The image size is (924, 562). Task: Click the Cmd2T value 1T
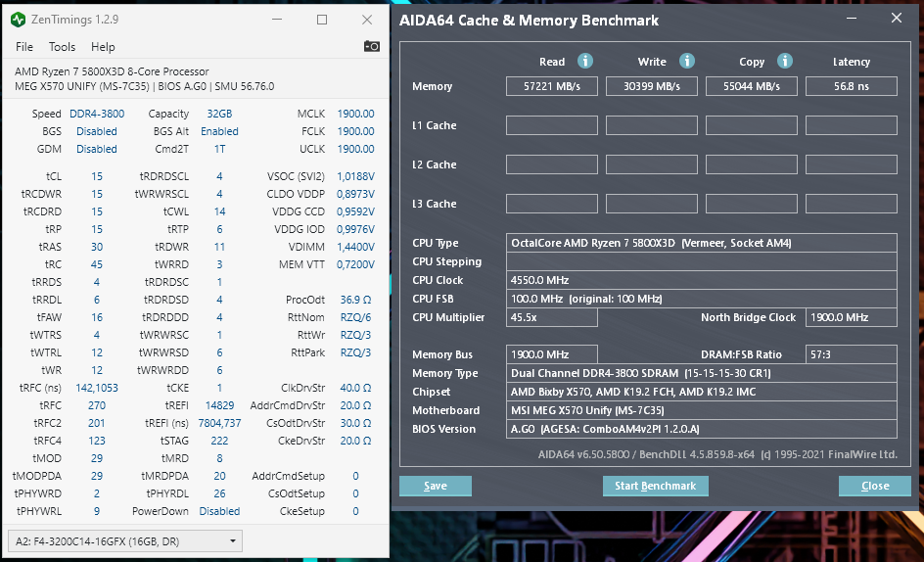click(219, 149)
